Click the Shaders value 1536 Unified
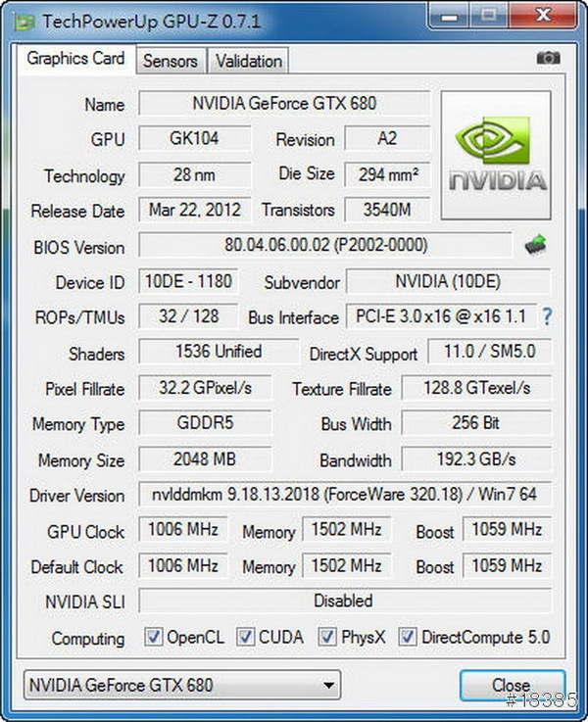588x722 pixels. click(x=219, y=352)
